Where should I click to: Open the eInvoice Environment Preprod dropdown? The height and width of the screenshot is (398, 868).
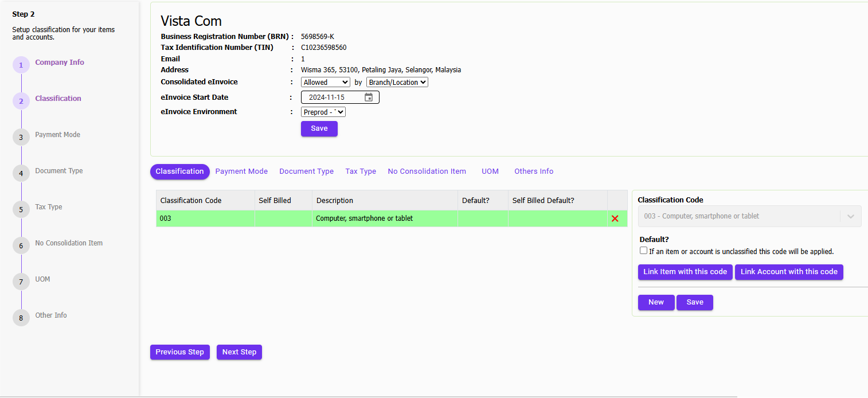[x=323, y=111]
